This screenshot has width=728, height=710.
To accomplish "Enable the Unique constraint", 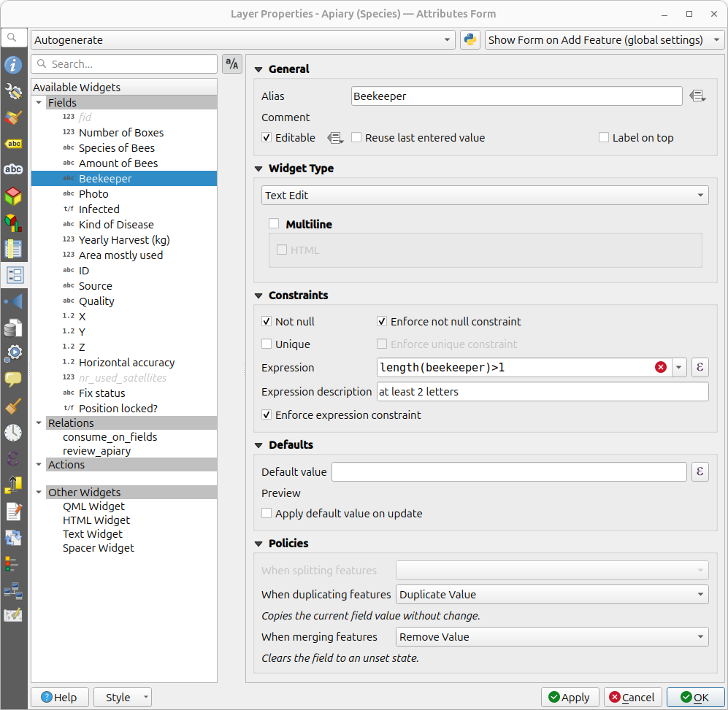I will click(x=268, y=344).
